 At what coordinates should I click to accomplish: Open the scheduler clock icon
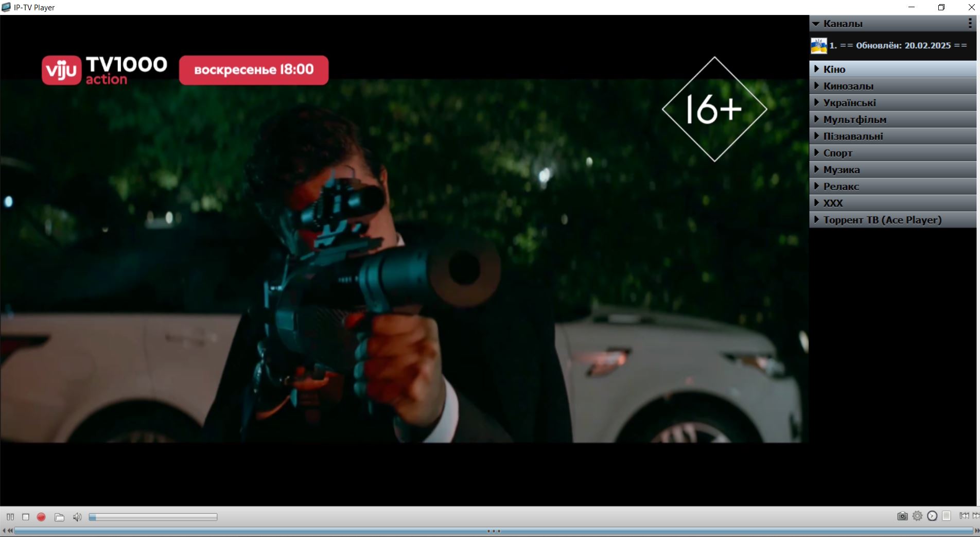tap(932, 516)
